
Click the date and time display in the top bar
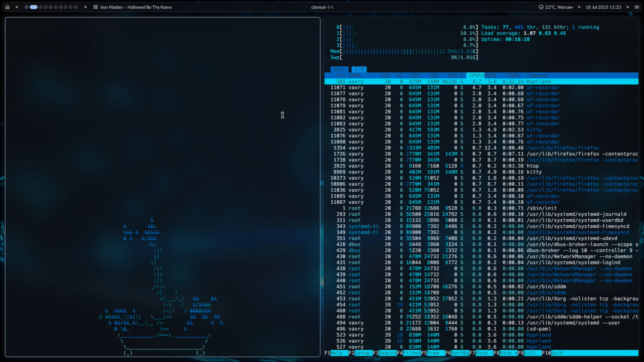click(x=603, y=7)
